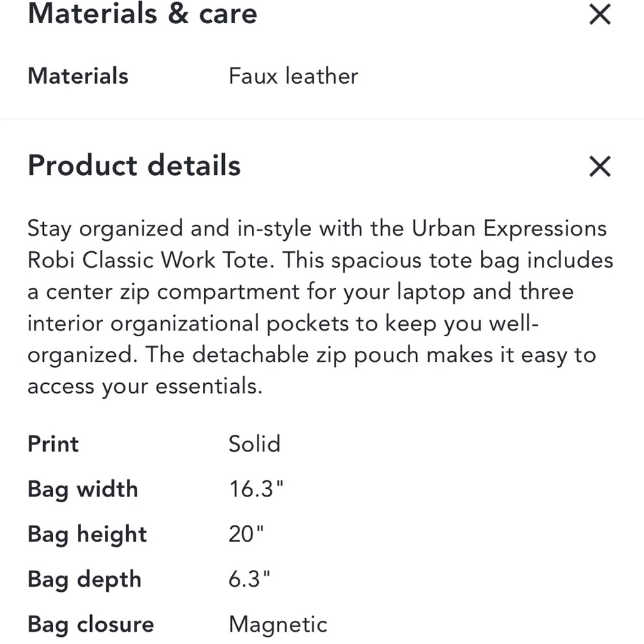Click the Bag width label
644x644 pixels.
click(82, 489)
